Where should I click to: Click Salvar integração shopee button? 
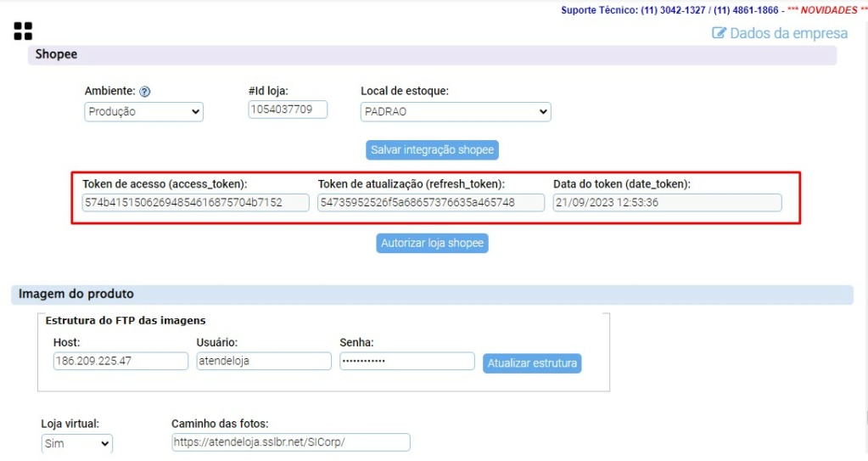pos(433,149)
